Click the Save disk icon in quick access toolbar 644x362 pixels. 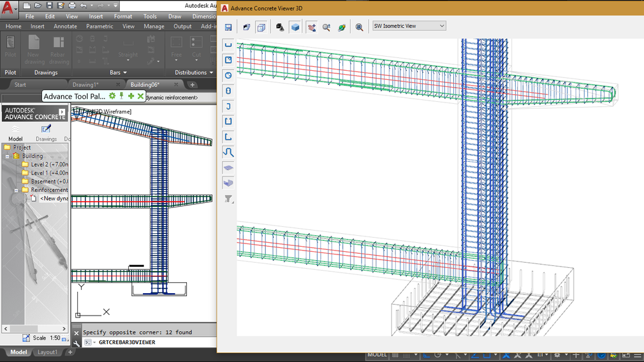pos(49,6)
